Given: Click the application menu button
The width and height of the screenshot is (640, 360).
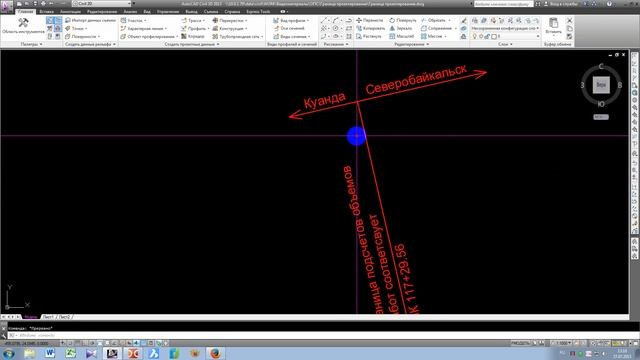Looking at the screenshot, I should pos(6,6).
